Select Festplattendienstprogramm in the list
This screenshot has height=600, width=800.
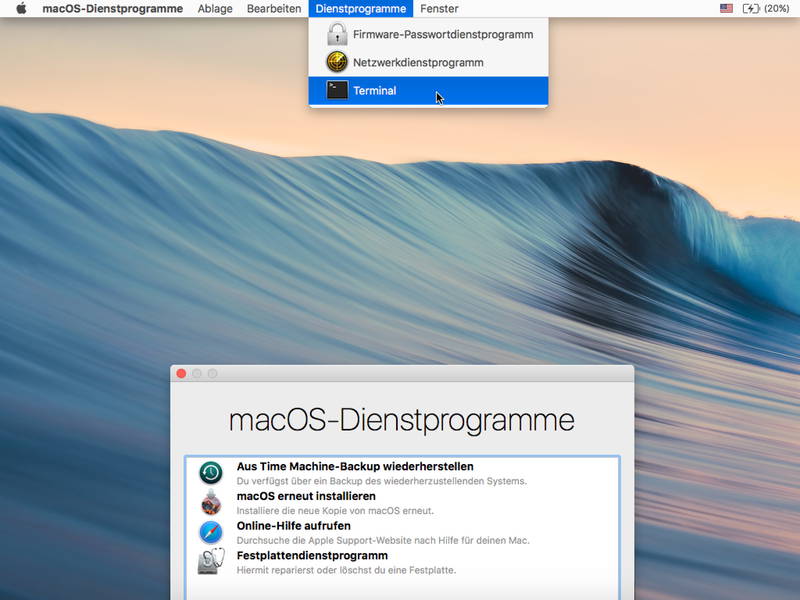402,562
